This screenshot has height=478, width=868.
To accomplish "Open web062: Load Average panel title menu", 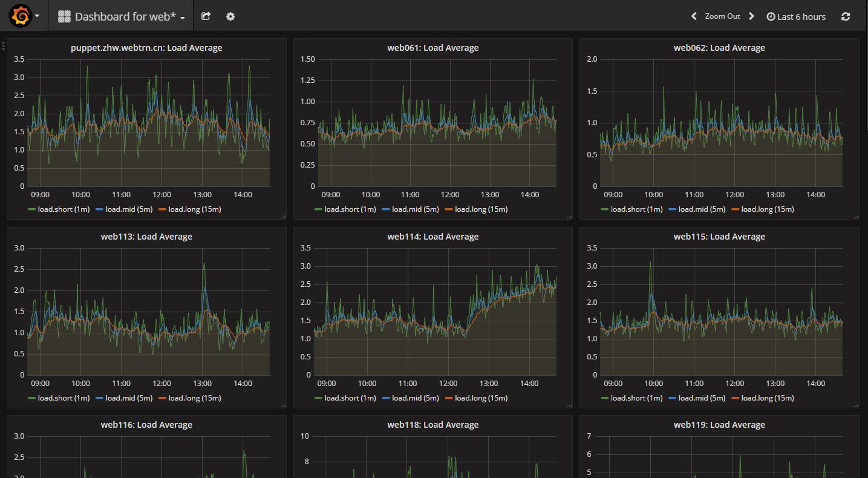I will pyautogui.click(x=719, y=48).
